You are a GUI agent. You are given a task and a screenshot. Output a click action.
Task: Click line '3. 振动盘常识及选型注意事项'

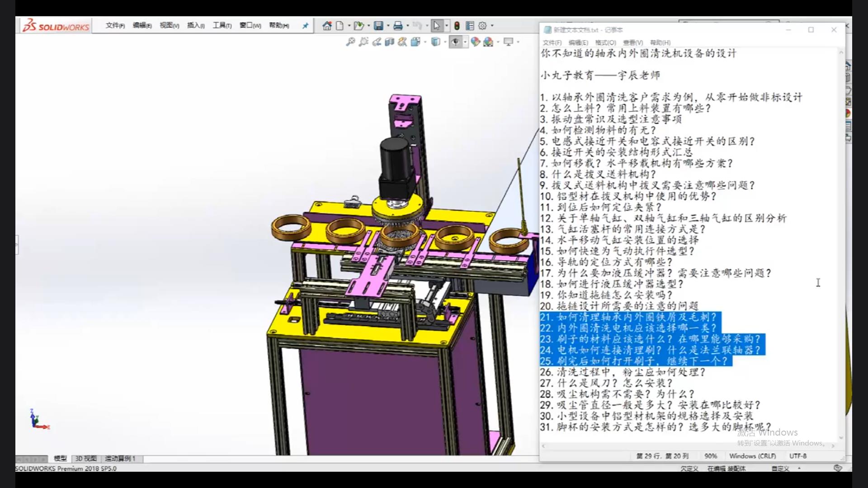611,119
